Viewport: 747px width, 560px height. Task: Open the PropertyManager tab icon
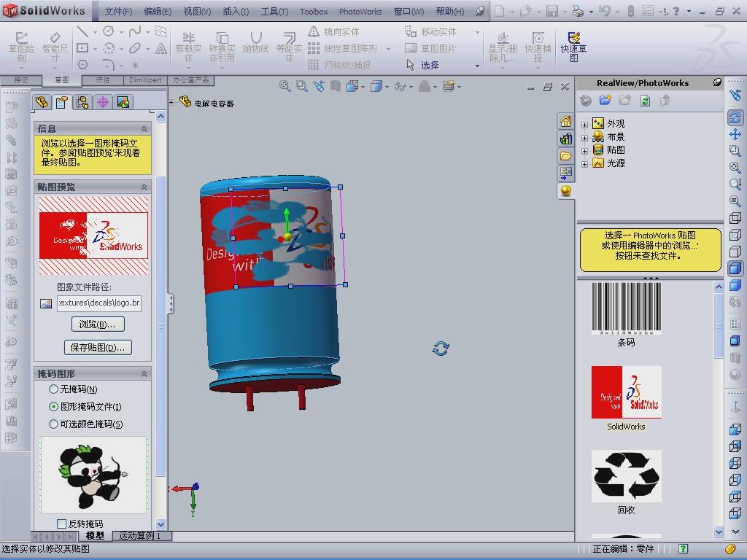pyautogui.click(x=62, y=102)
